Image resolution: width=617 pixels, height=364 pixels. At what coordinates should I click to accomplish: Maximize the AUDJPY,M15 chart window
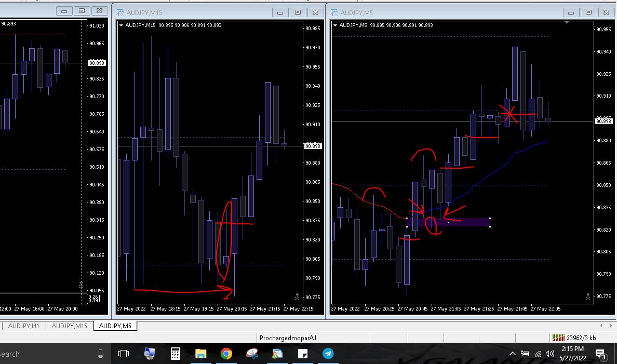click(x=298, y=12)
